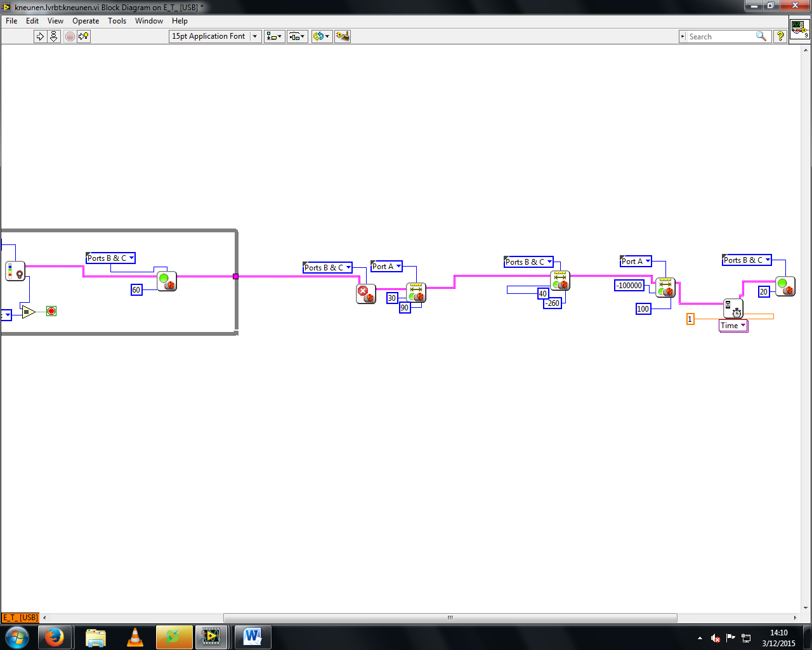Click the pink loop tunnel on the loop border
The width and height of the screenshot is (812, 650).
(235, 276)
